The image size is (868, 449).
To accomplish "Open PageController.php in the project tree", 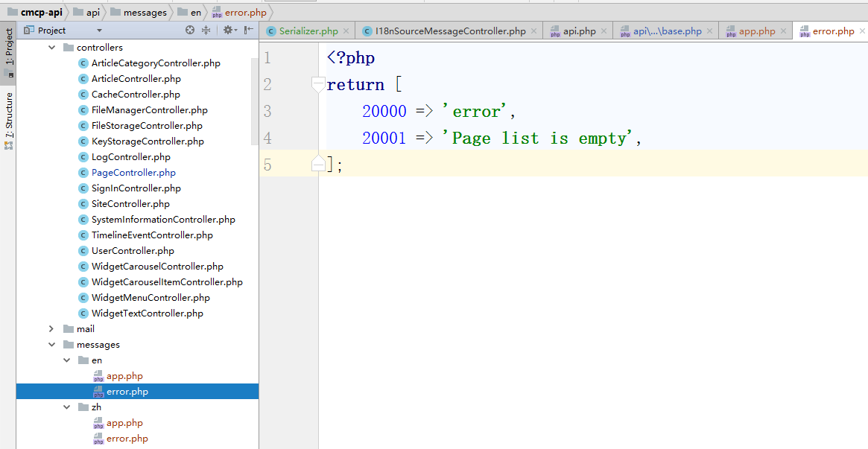I will point(133,173).
